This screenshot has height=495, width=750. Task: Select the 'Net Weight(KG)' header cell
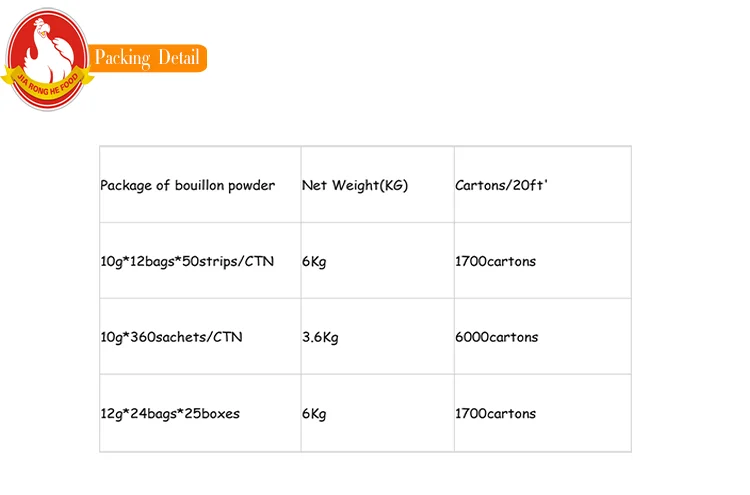click(355, 185)
